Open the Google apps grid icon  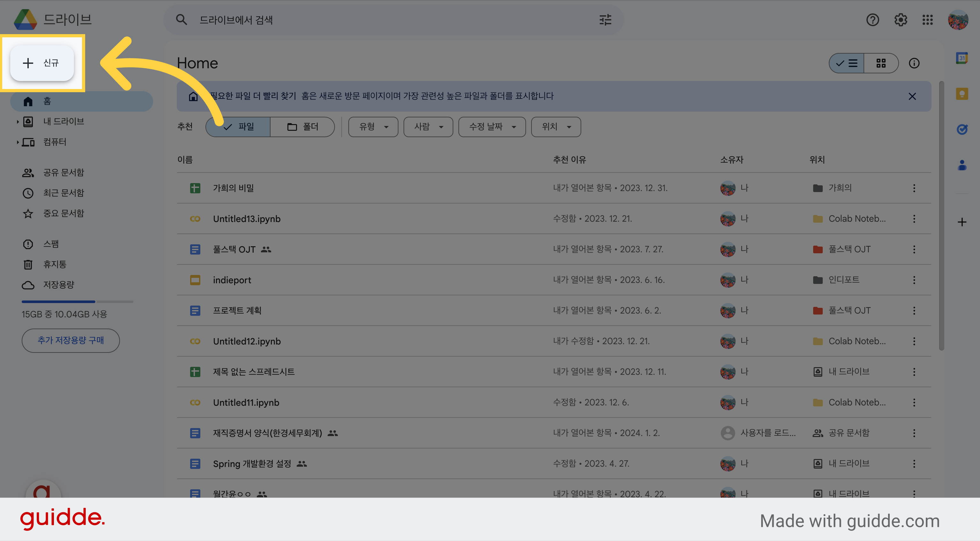pos(927,20)
